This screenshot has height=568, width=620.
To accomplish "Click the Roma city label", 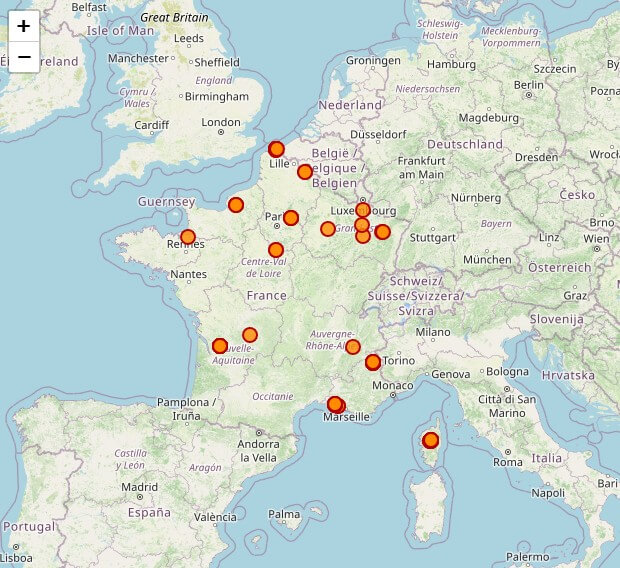I will tap(508, 462).
